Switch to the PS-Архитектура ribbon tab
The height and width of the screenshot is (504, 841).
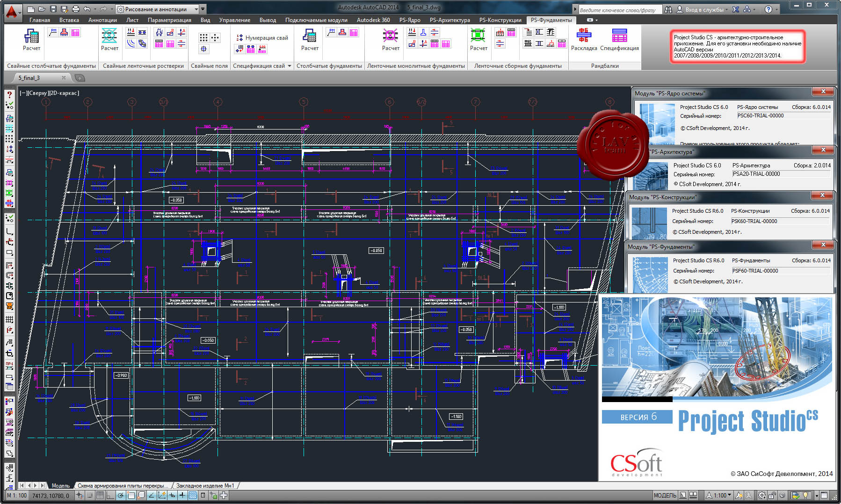click(x=449, y=20)
